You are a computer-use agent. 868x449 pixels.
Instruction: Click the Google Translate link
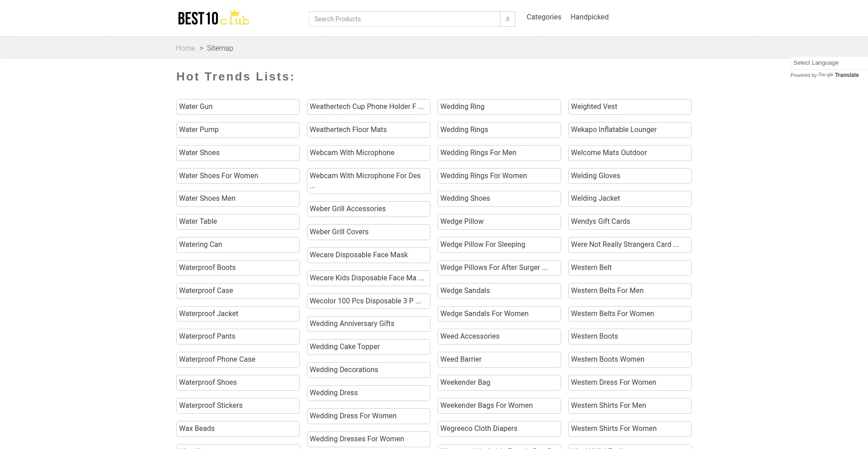click(x=838, y=75)
